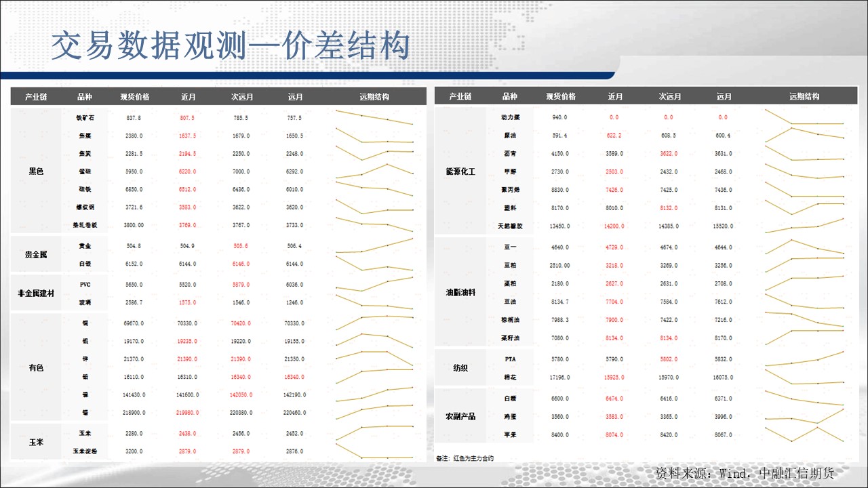
Task: Click the 贵金属 category cell
Action: point(36,255)
